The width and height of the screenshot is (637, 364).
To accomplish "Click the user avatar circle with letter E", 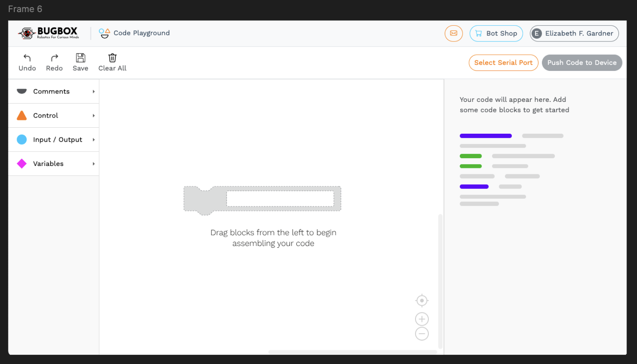I will pos(536,33).
